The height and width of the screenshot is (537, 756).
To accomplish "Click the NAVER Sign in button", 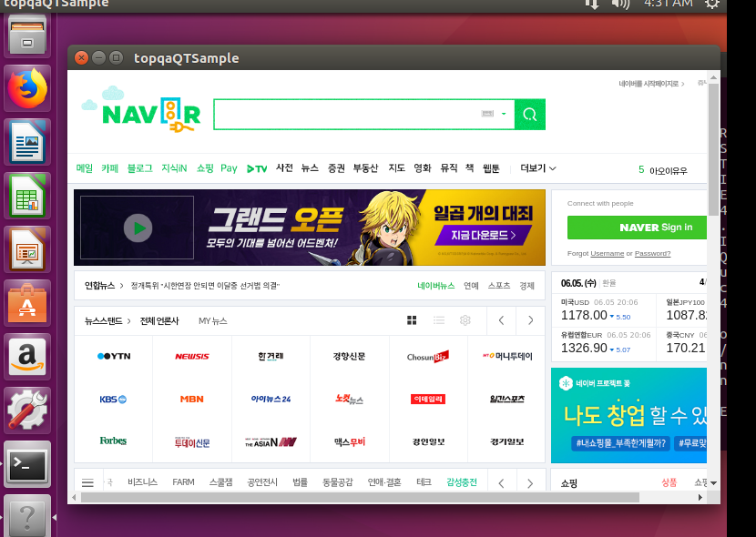I will [637, 228].
